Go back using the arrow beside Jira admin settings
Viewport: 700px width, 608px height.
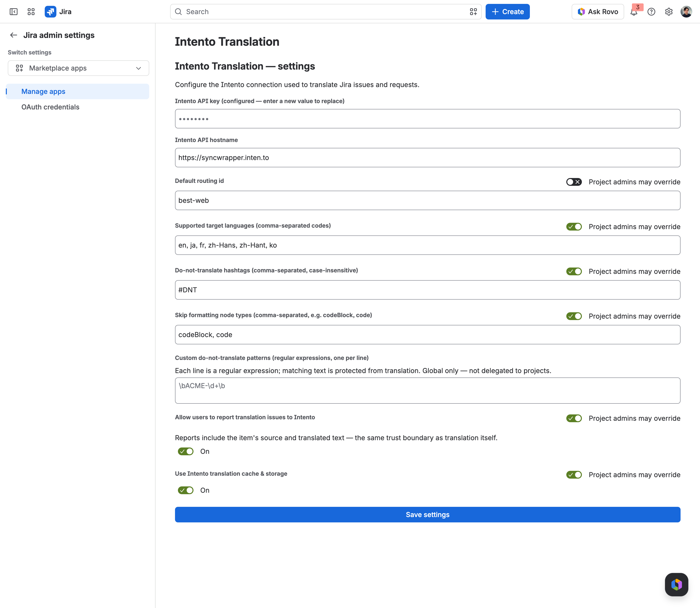pos(14,35)
